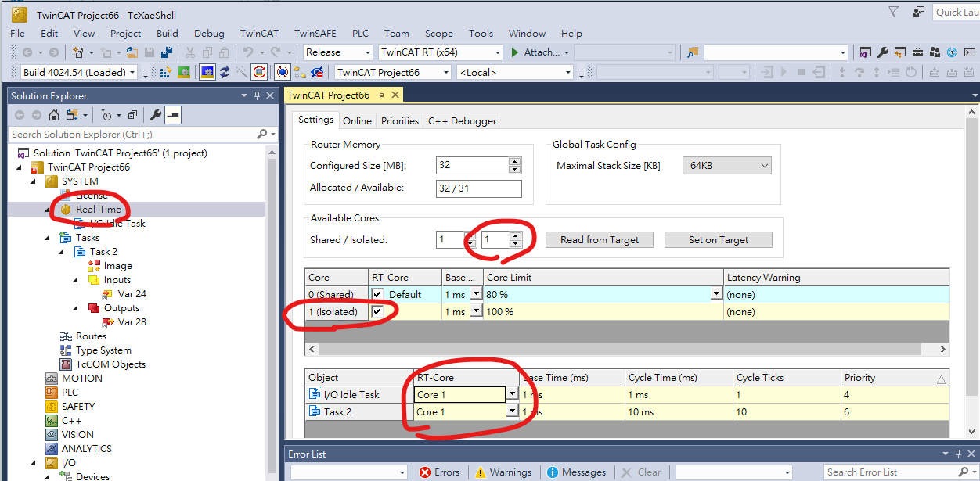The height and width of the screenshot is (481, 980).
Task: Uncheck RT-Core checkbox for Core 1 (Isolated)
Action: 378,311
